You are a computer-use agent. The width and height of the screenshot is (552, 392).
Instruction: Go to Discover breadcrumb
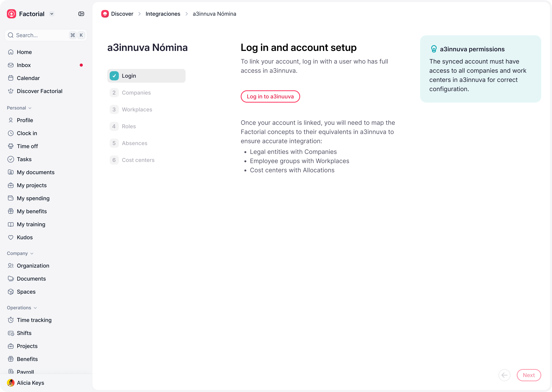tap(117, 14)
